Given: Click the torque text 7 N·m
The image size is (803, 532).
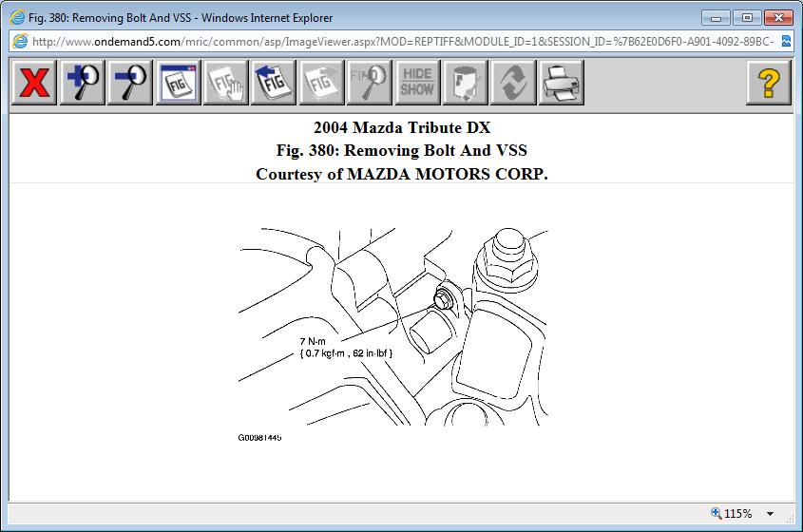Looking at the screenshot, I should [313, 341].
